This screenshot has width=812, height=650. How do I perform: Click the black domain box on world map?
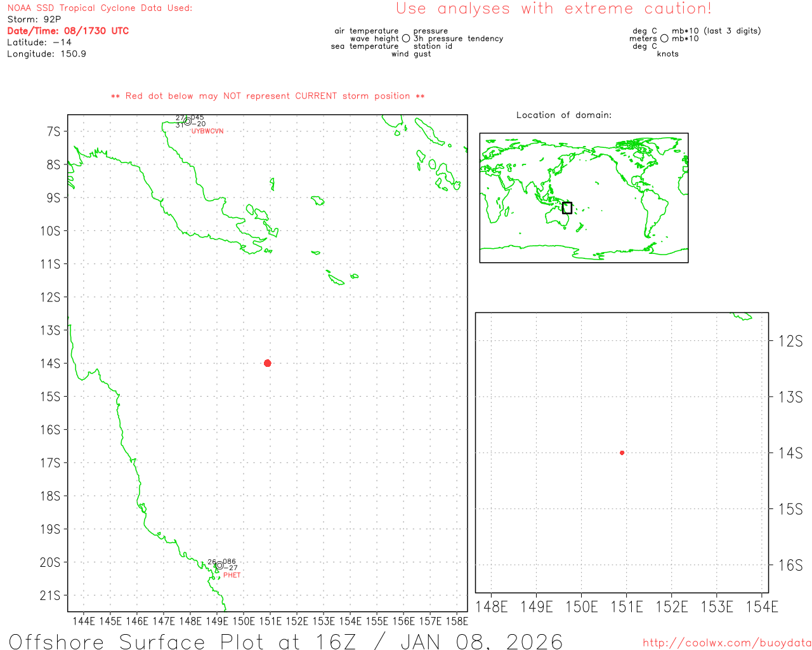coord(567,208)
